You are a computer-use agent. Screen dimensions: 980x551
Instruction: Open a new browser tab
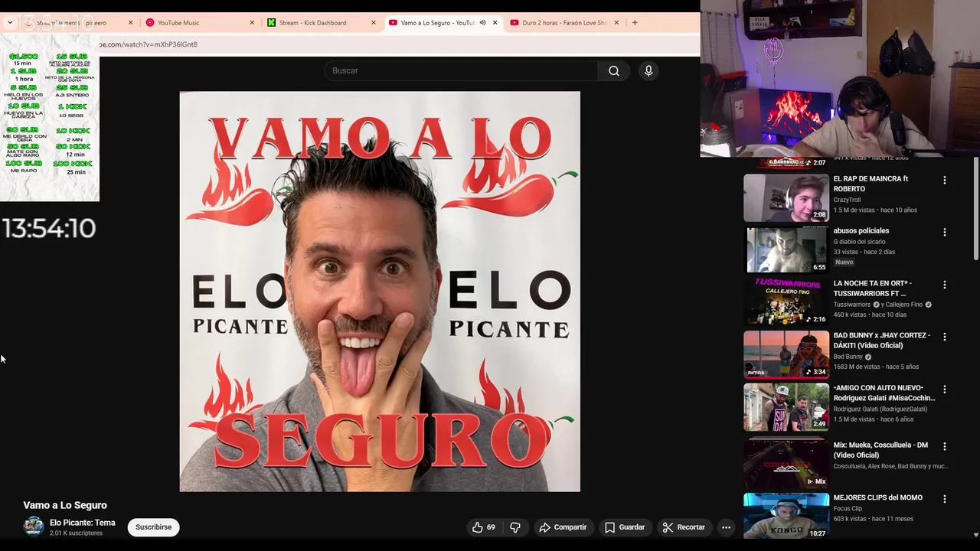click(635, 23)
